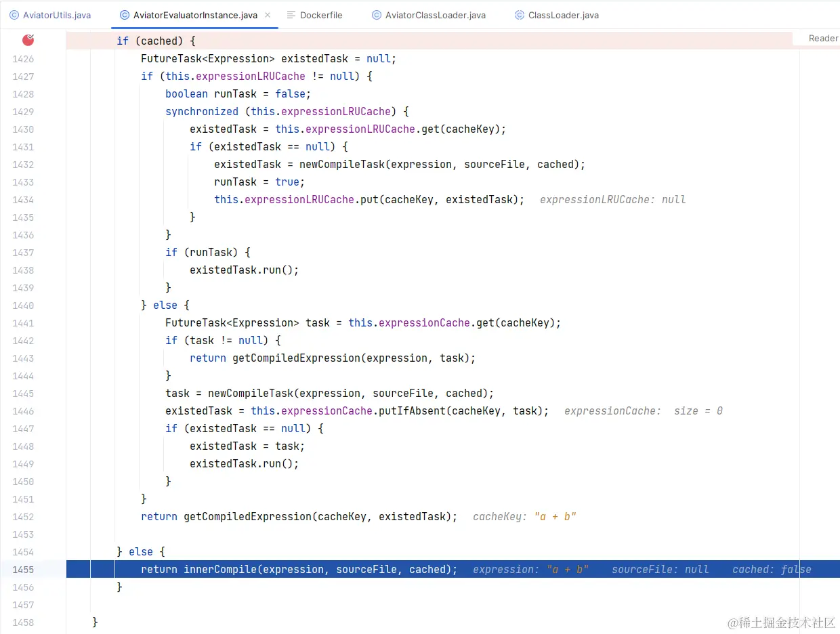Open the Dockerfile tab
This screenshot has width=840, height=634.
coord(316,15)
